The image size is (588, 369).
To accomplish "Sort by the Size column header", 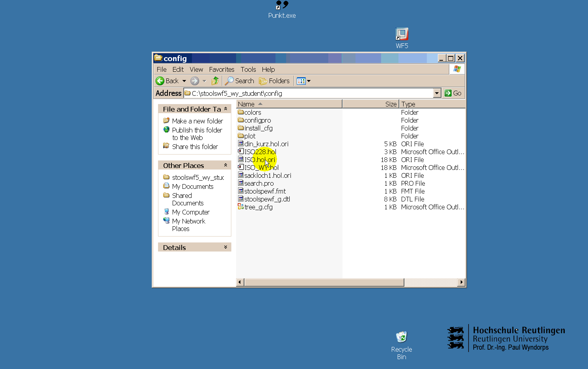I will (x=371, y=104).
